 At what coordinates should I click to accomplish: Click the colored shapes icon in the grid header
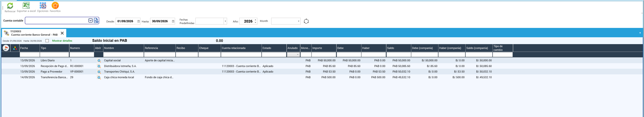click(15, 48)
